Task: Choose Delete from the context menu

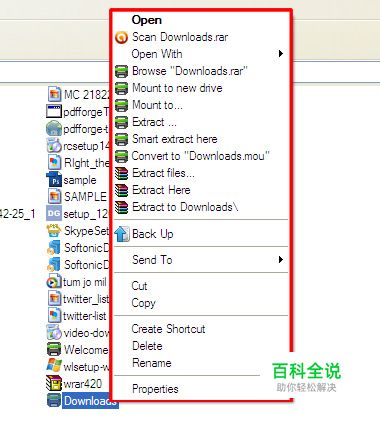Action: point(147,346)
